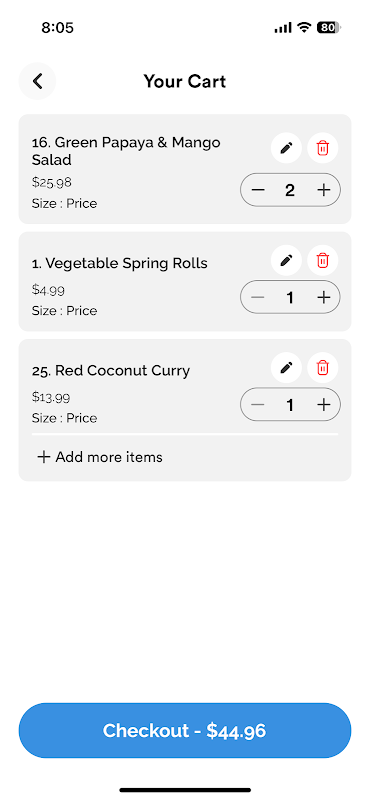
Task: Decrease Vegetable Spring Rolls quantity
Action: 258,297
